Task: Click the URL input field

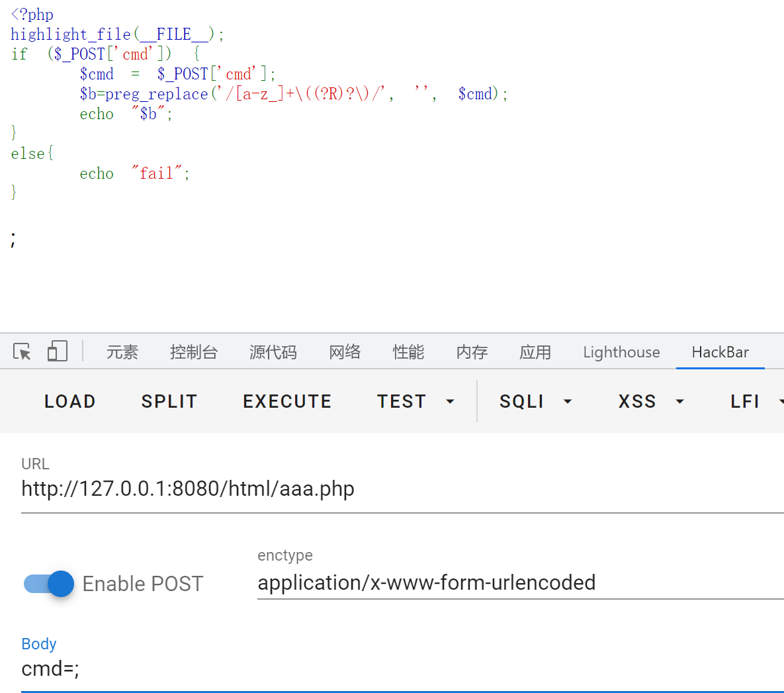Action: coord(397,489)
